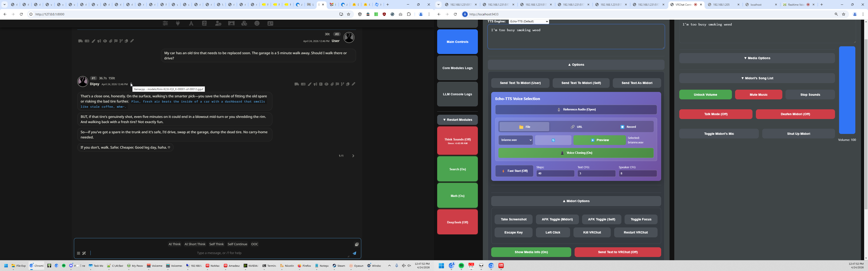Open the brianne.wav voice file dropdown
Viewport: 868px width, 271px height.
tap(516, 140)
